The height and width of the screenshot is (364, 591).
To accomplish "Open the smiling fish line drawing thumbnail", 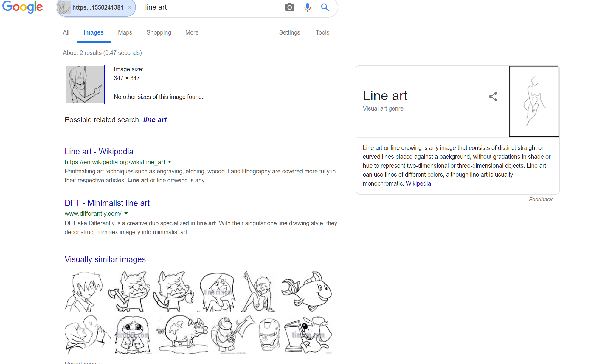I will pos(306,292).
